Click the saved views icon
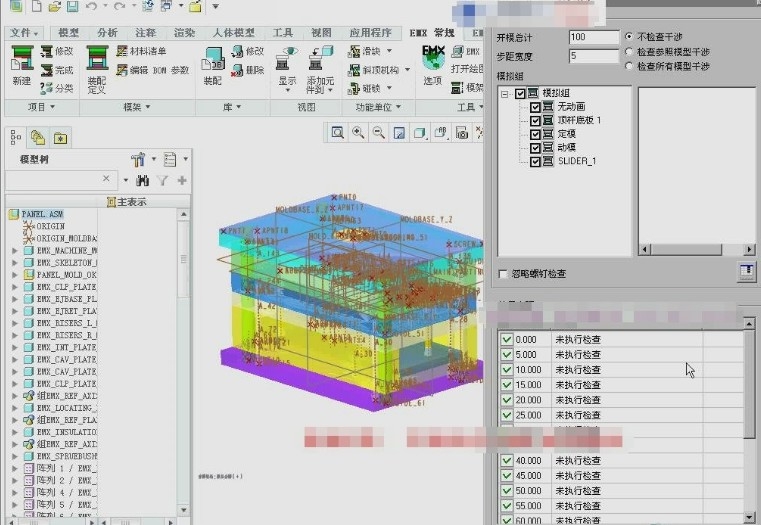The width and height of the screenshot is (761, 525). click(441, 132)
